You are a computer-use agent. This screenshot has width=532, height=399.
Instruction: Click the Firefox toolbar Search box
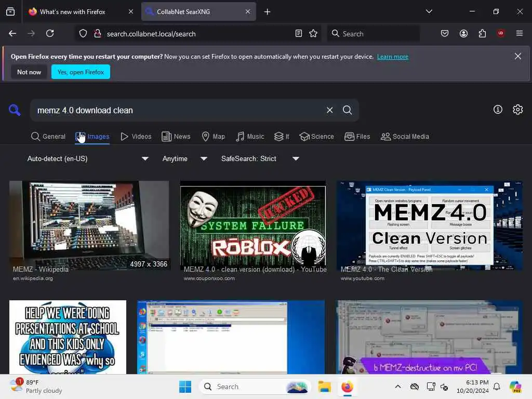[x=373, y=34]
